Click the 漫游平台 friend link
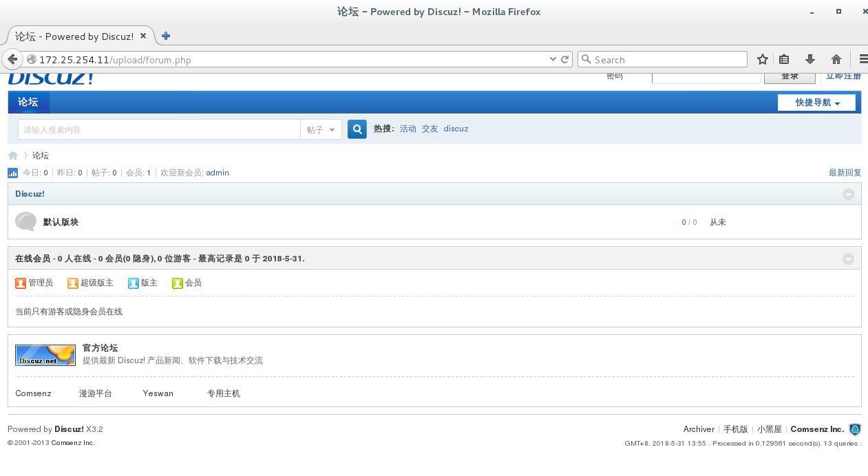This screenshot has width=868, height=476. tap(96, 393)
